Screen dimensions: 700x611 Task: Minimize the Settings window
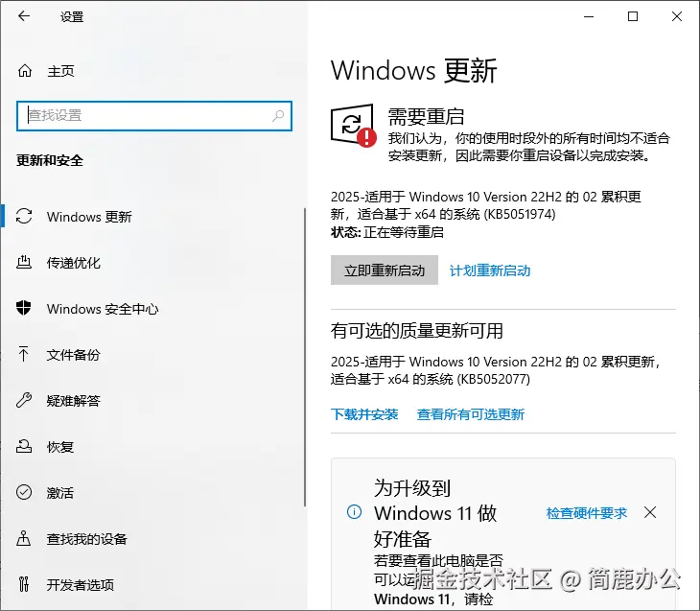589,16
